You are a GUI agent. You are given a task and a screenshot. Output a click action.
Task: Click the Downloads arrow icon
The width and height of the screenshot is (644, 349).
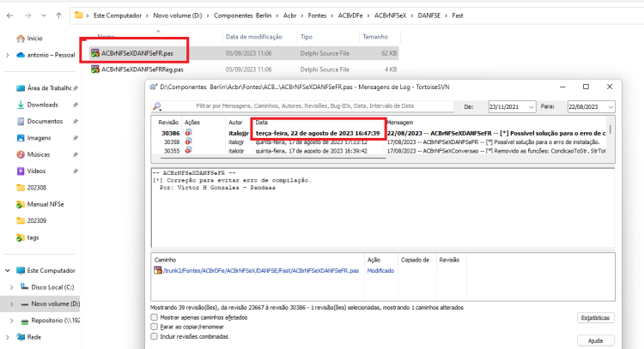pos(20,105)
